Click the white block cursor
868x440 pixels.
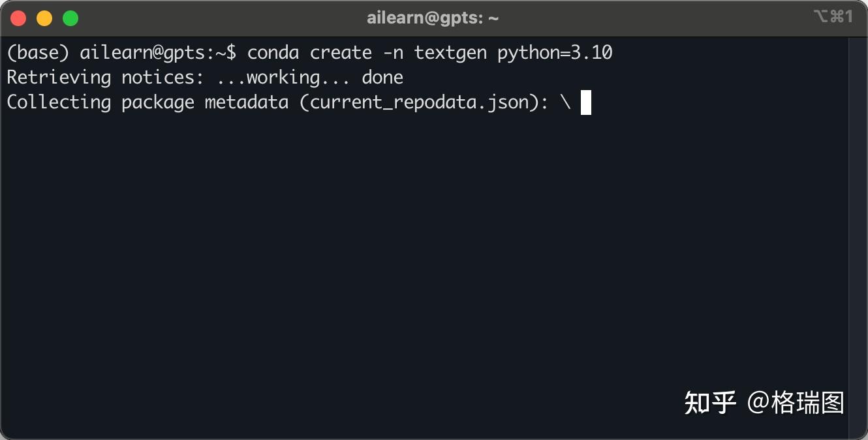point(585,102)
